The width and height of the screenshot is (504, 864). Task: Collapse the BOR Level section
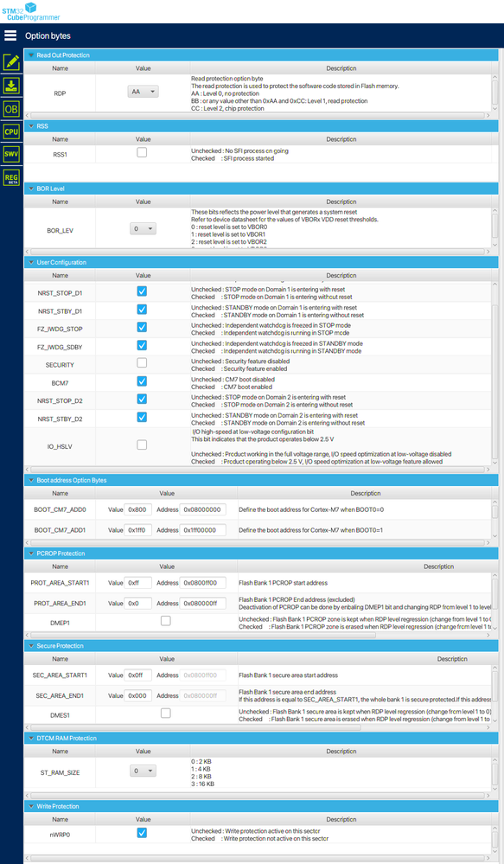31,189
